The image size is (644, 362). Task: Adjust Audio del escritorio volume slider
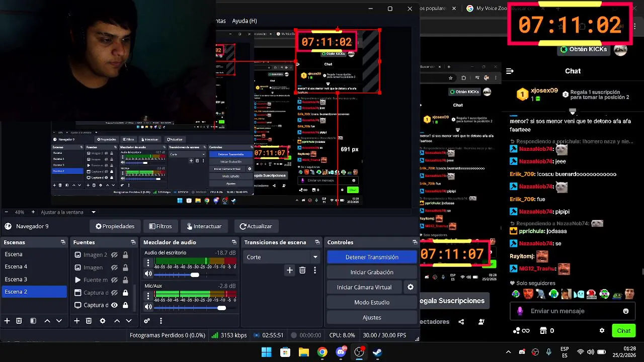(195, 275)
